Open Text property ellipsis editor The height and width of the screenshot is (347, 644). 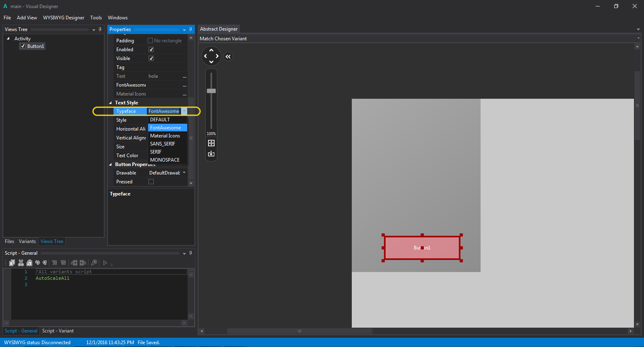[x=184, y=76]
